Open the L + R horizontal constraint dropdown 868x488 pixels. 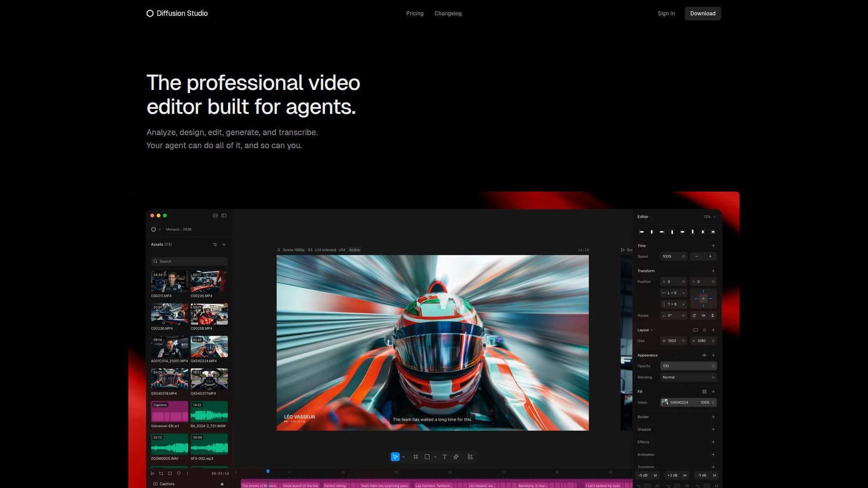tap(674, 293)
